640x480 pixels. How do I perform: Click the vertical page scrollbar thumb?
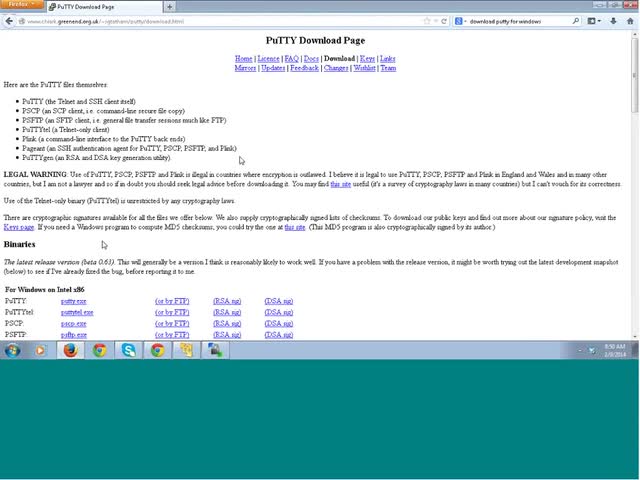635,76
